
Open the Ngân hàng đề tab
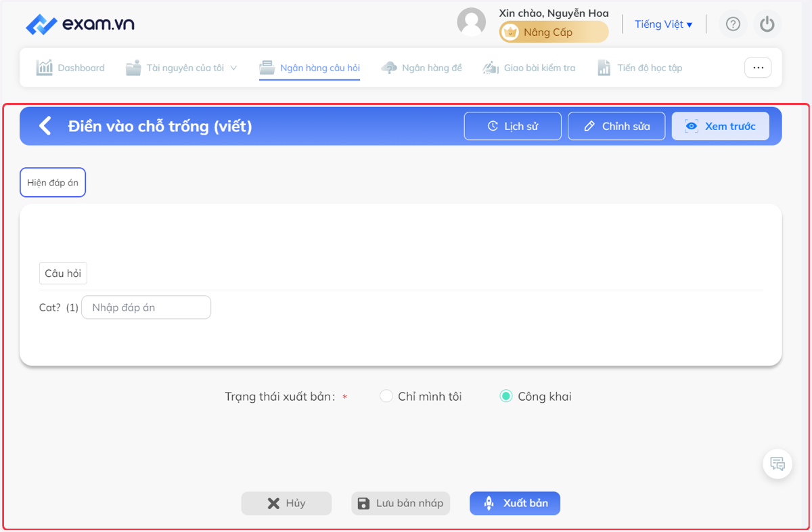pos(422,68)
